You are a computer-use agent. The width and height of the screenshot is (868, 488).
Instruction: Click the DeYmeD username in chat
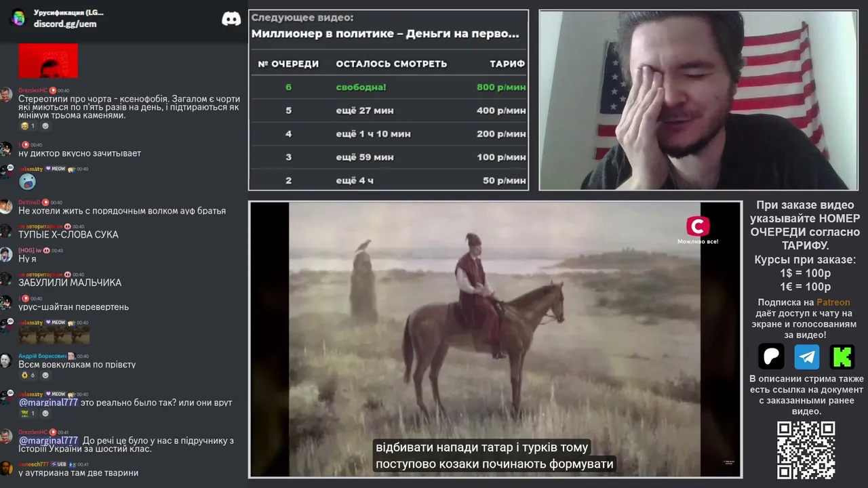(x=29, y=202)
